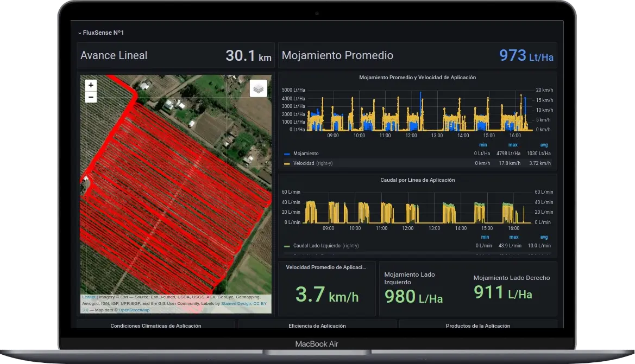This screenshot has height=364, width=635.
Task: Toggle the Velocidad (right-y) series
Action: [x=313, y=163]
